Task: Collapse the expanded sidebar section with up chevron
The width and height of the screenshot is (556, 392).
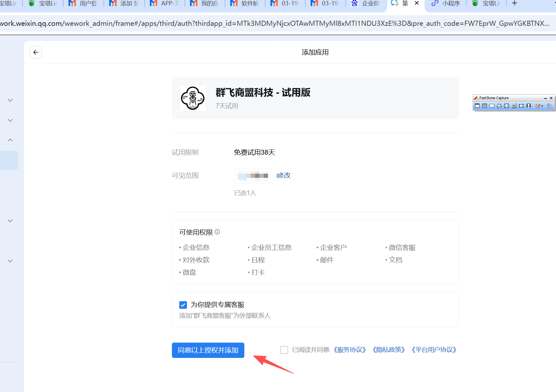Action: click(10, 140)
